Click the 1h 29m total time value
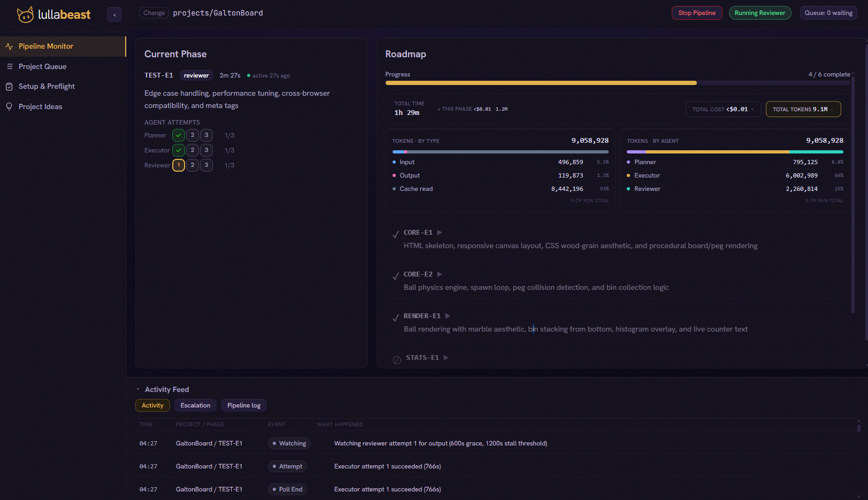The height and width of the screenshot is (500, 868). pyautogui.click(x=407, y=113)
